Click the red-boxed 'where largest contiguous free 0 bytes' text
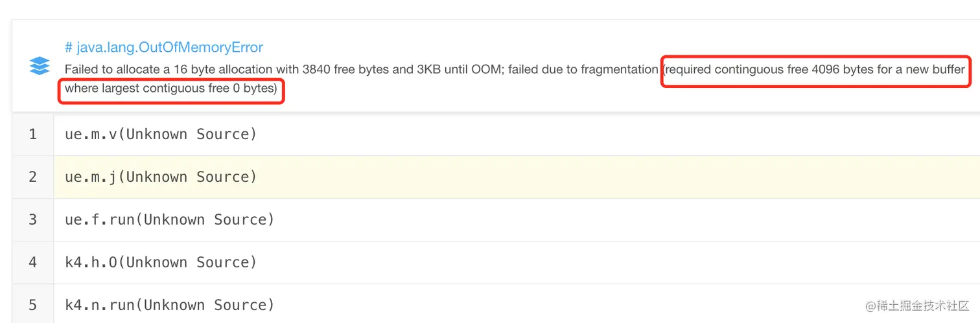 tap(171, 88)
